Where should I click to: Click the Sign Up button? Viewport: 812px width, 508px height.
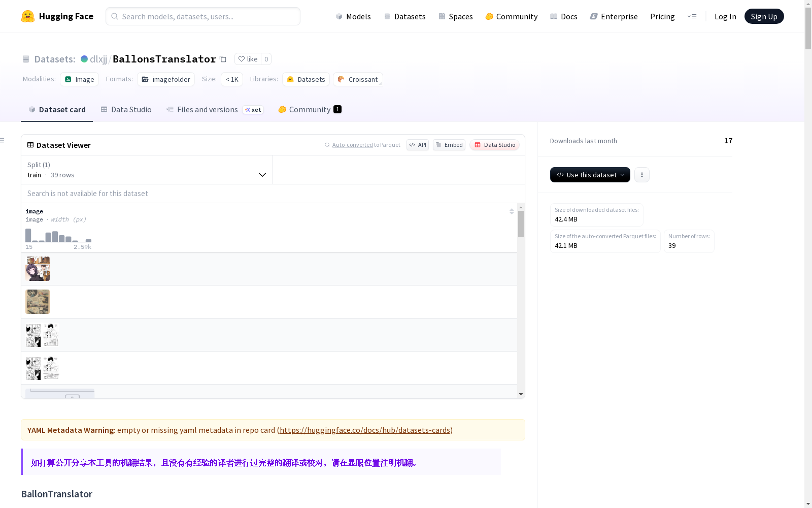764,16
